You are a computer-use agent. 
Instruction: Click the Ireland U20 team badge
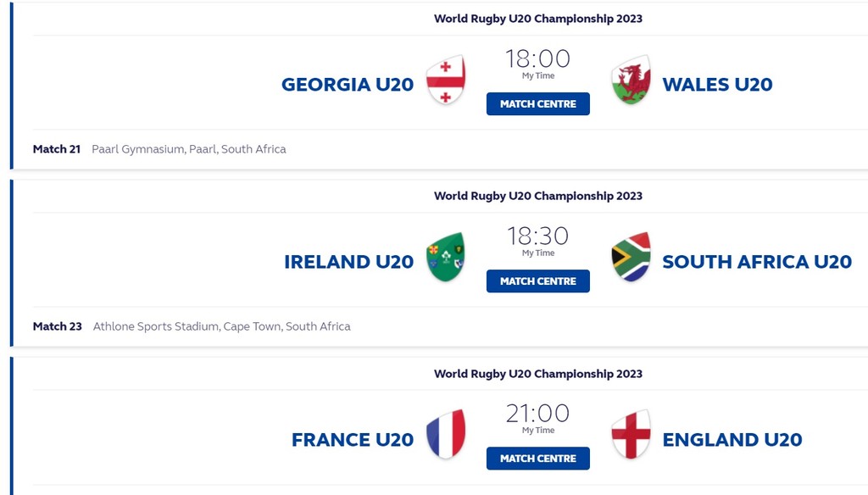click(446, 257)
